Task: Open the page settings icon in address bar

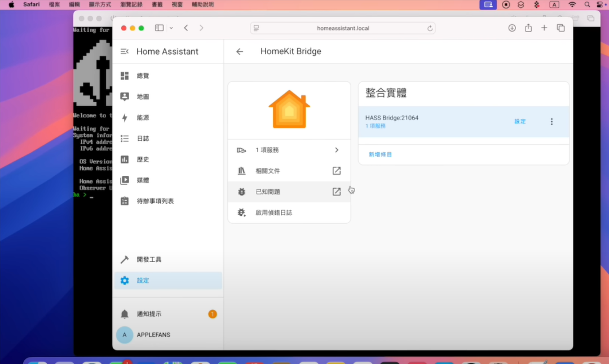Action: [257, 28]
